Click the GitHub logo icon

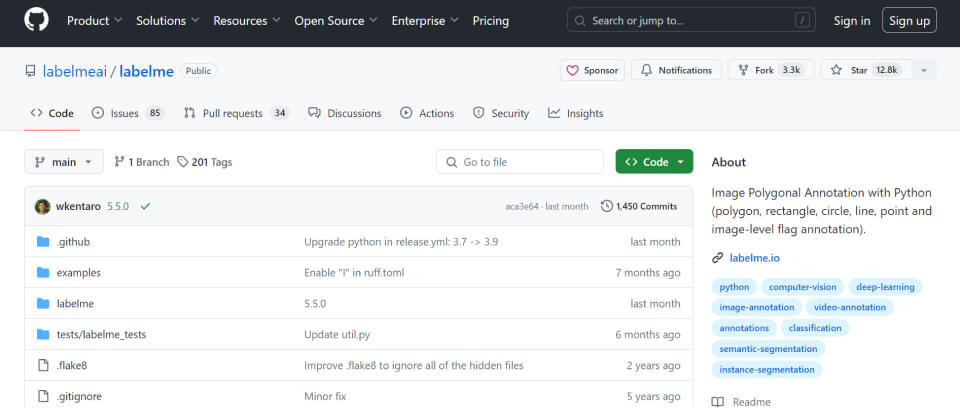coord(36,20)
